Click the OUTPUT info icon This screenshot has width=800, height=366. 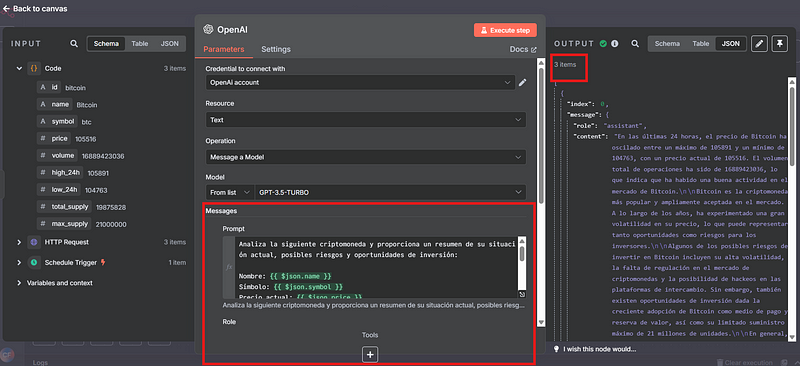coord(615,44)
